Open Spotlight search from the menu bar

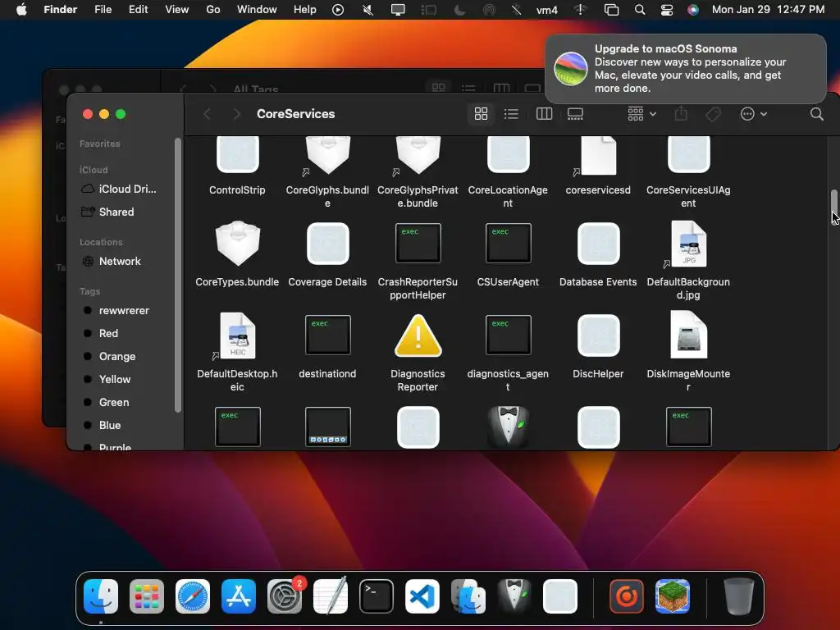[640, 10]
